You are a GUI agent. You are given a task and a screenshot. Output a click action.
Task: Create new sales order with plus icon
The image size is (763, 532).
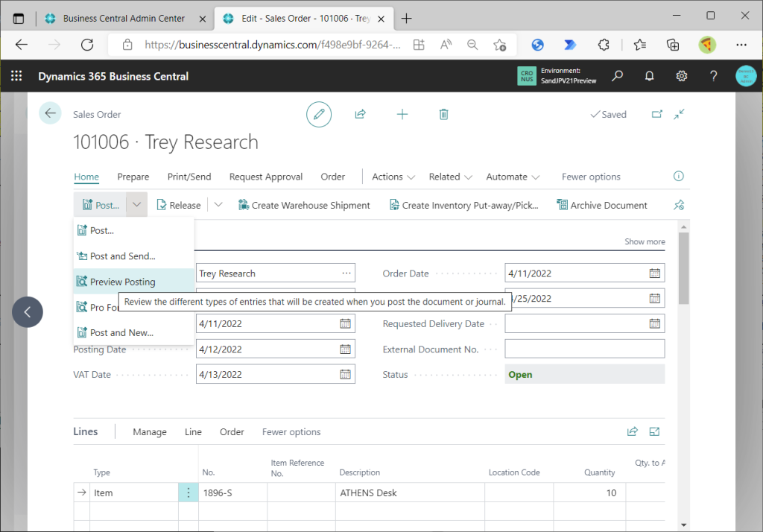[402, 115]
